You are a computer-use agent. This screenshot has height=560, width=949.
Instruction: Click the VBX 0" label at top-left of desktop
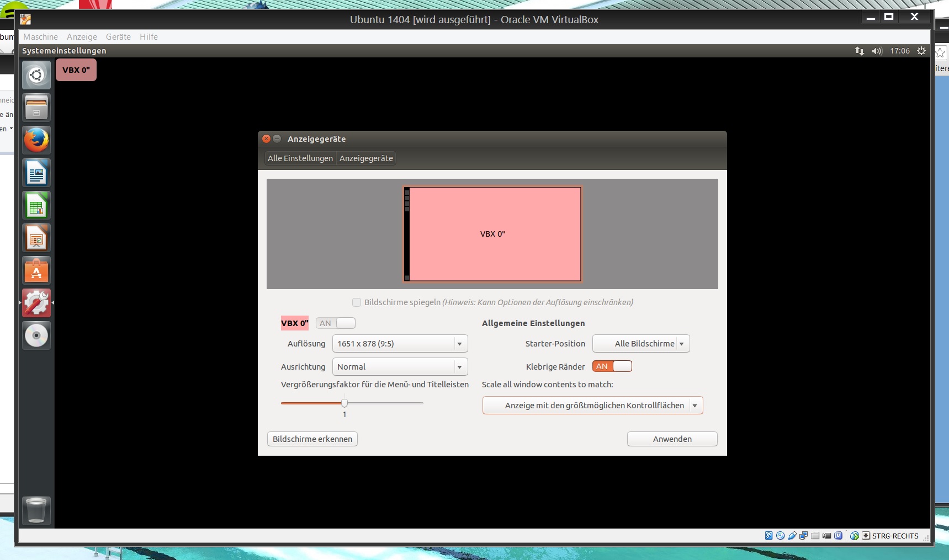click(76, 70)
